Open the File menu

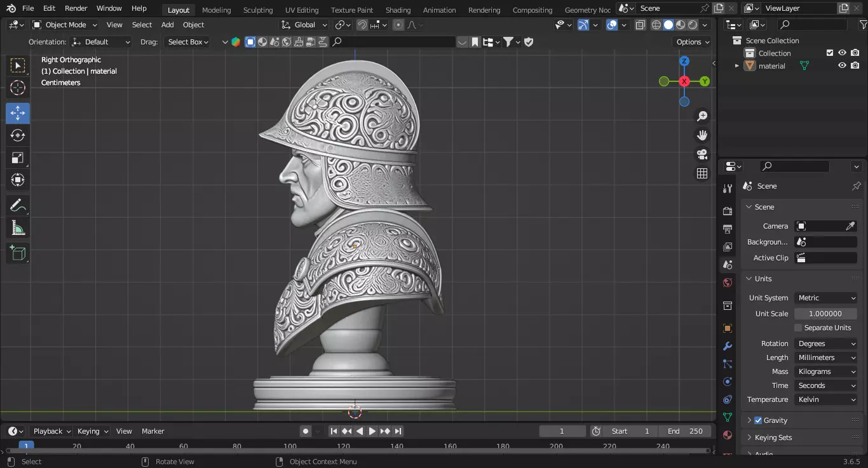click(28, 8)
